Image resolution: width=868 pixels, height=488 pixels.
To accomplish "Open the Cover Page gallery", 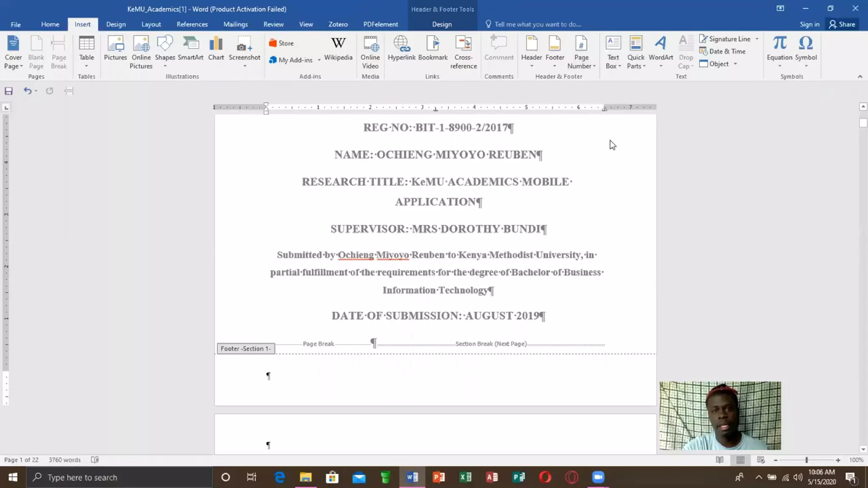I will (x=13, y=53).
